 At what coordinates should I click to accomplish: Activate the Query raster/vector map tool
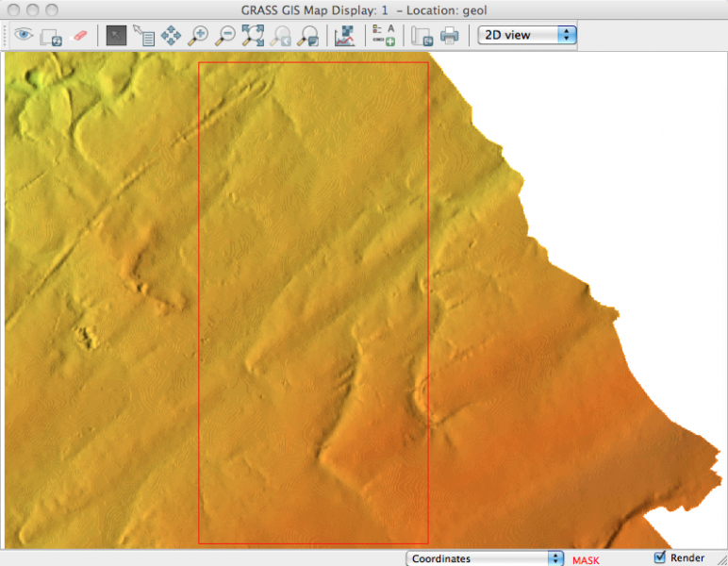tap(143, 36)
